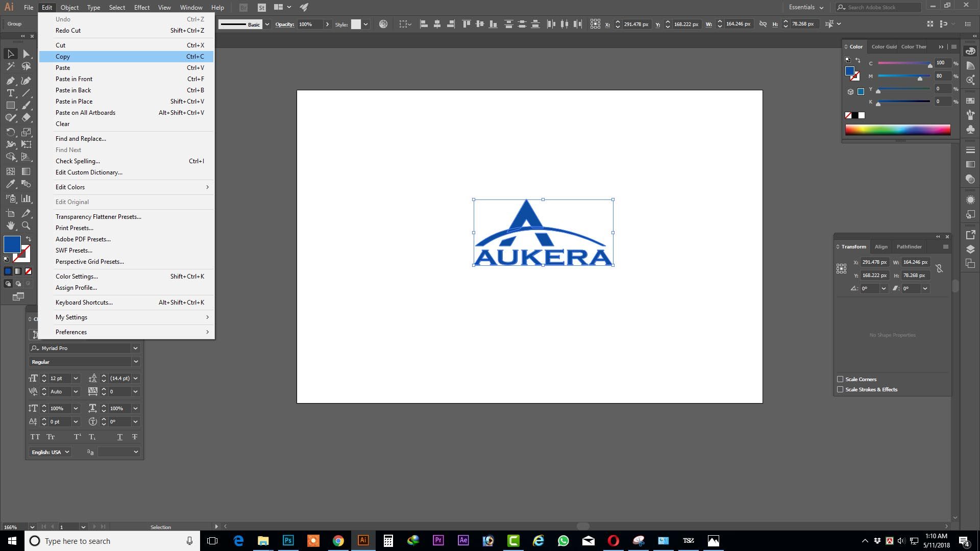
Task: Select the Direct Selection tool
Action: 27,54
